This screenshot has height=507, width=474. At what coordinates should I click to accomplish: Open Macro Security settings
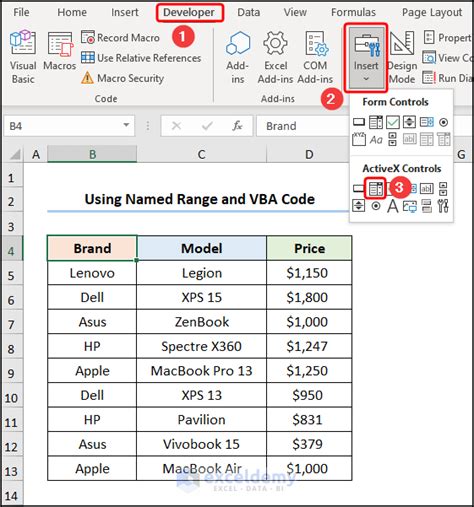pyautogui.click(x=122, y=78)
